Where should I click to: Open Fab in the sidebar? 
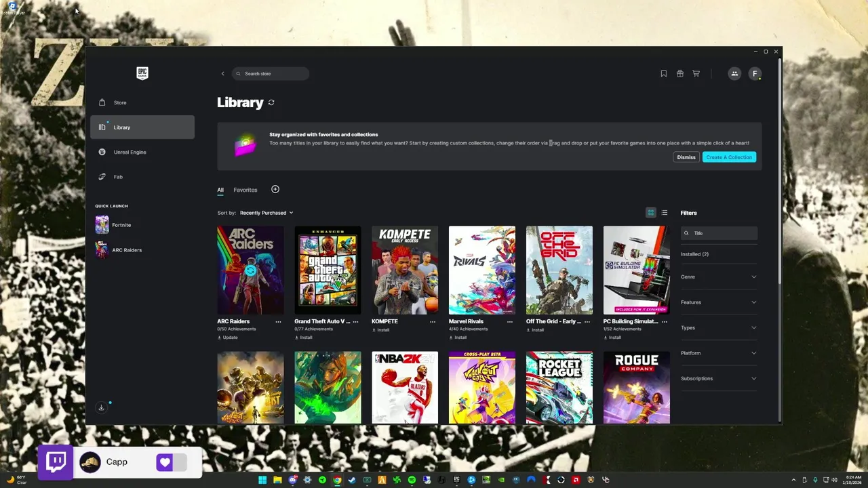point(142,177)
